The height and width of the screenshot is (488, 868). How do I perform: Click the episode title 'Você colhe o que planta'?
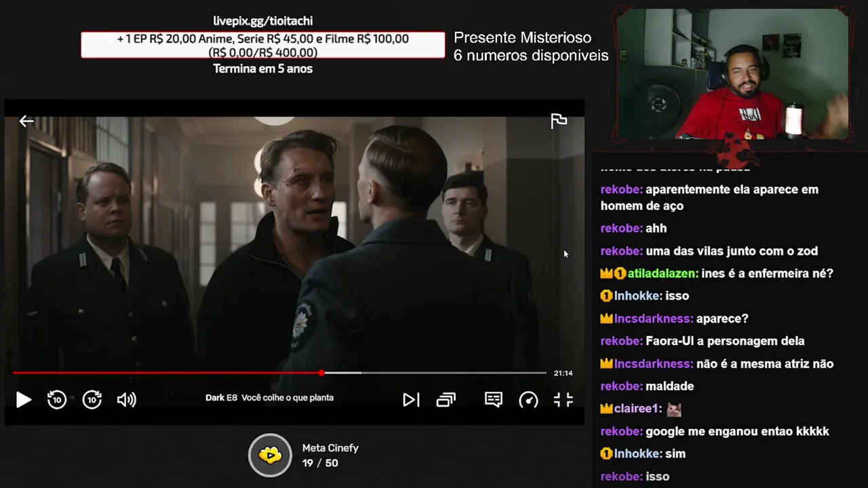click(x=288, y=398)
